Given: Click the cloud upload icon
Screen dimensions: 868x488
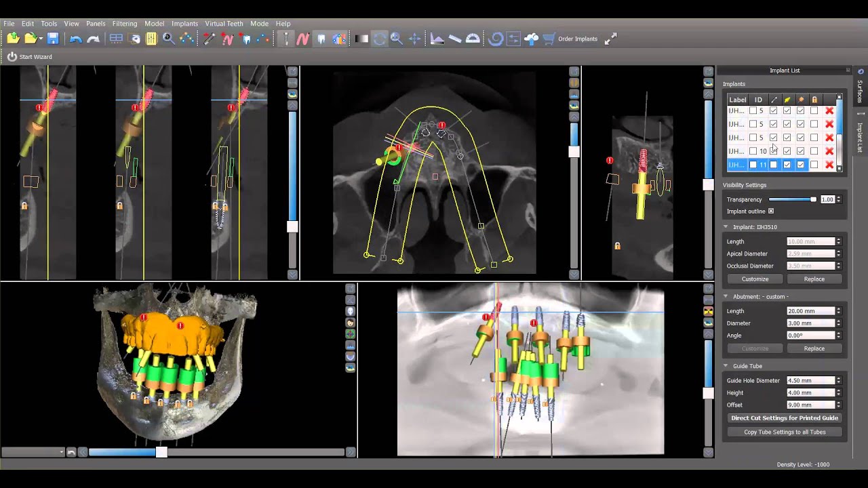Looking at the screenshot, I should click(531, 39).
